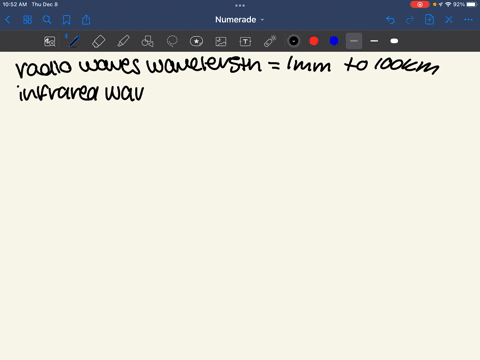Select the Lasso selection tool

pos(172,41)
